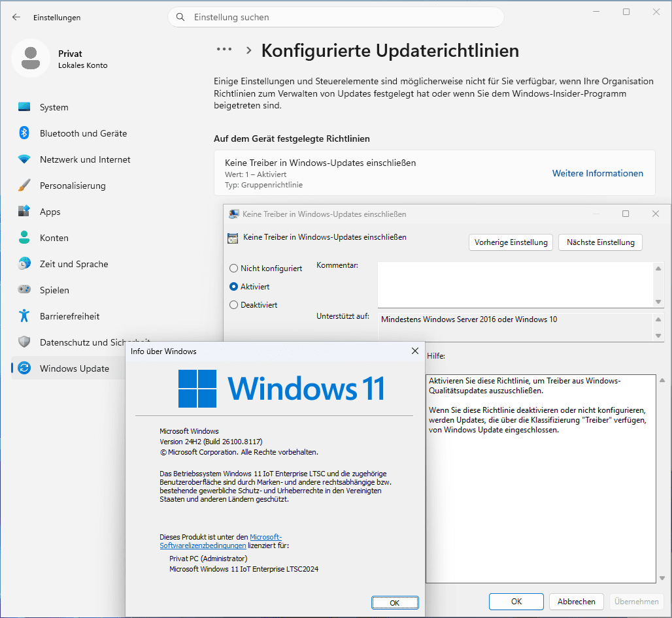672x618 pixels.
Task: Confirm policy dialog with OK
Action: coord(516,601)
